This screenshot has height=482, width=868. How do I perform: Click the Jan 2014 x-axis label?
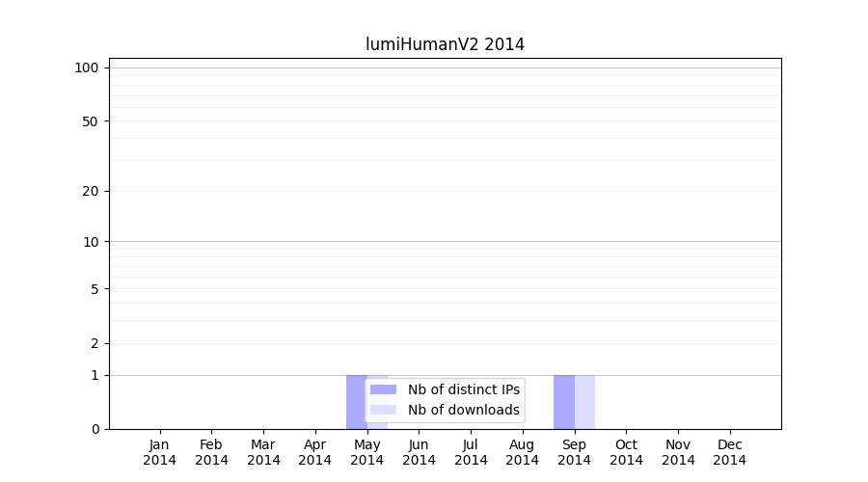(x=160, y=452)
